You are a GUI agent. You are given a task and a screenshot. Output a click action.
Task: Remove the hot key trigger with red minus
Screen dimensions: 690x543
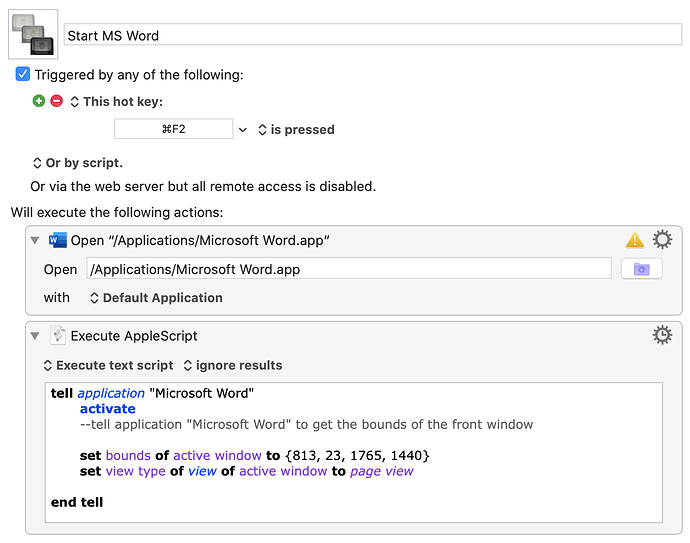click(56, 101)
